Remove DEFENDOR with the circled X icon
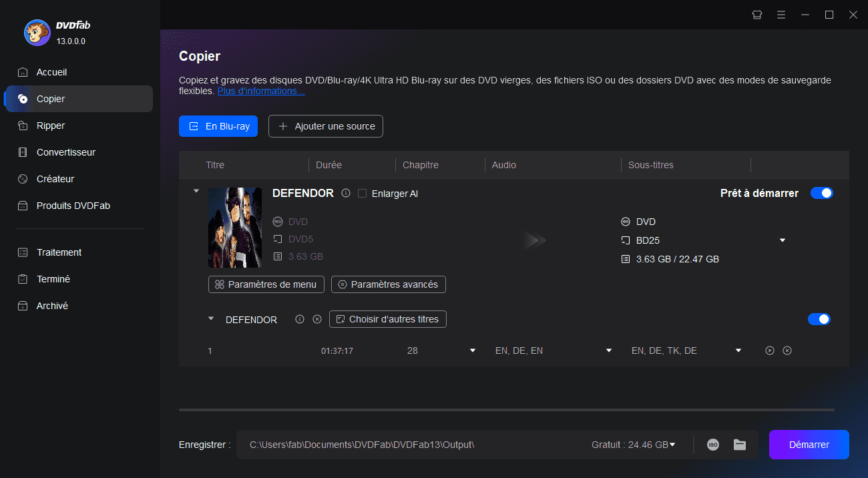This screenshot has width=868, height=478. pos(317,319)
